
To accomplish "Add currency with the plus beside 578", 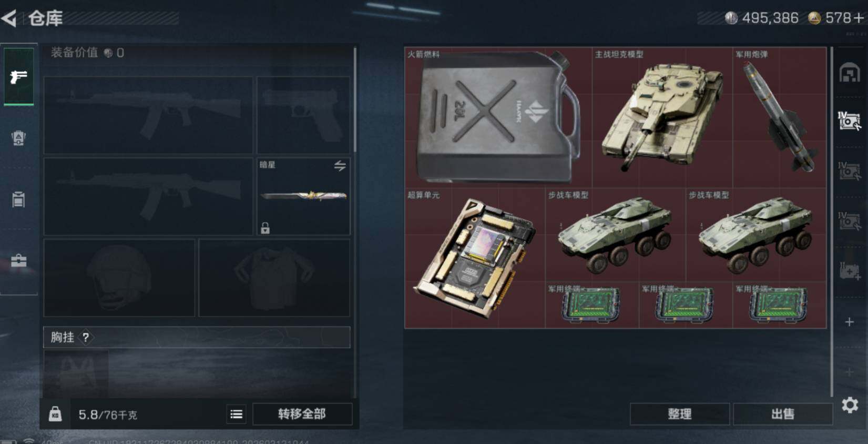I will click(x=859, y=18).
